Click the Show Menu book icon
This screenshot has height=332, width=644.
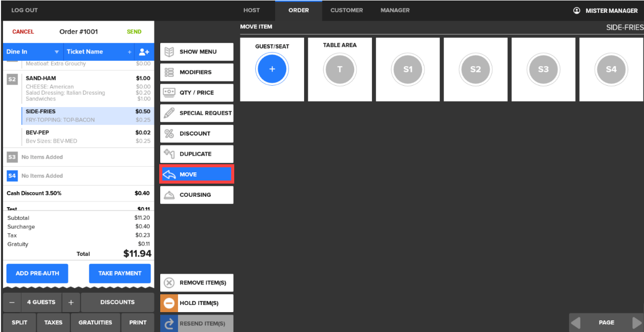point(169,52)
